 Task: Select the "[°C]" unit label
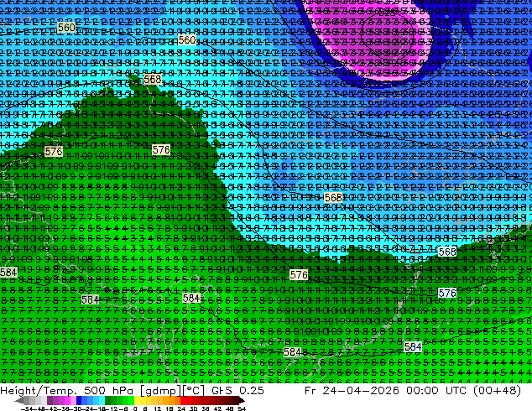pyautogui.click(x=193, y=391)
